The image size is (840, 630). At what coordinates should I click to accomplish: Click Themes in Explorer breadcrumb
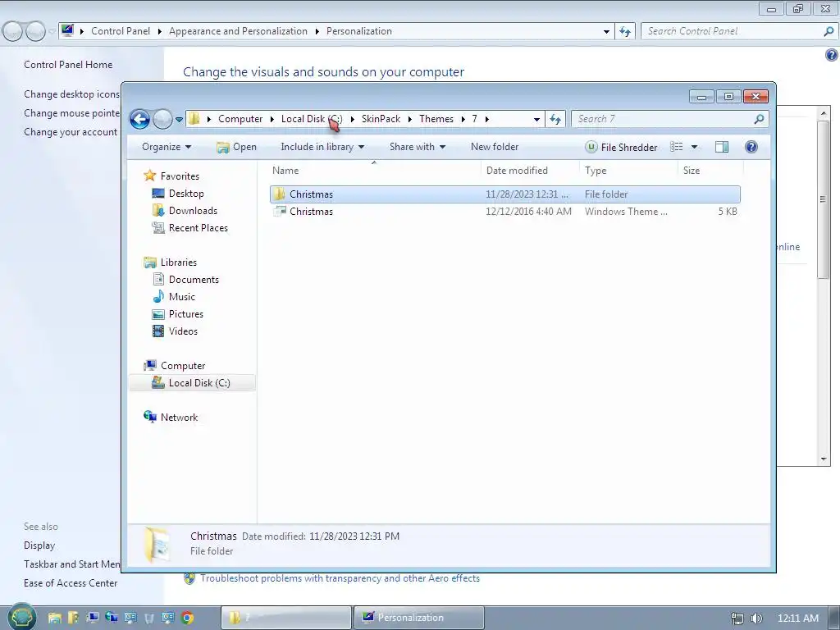pos(436,119)
